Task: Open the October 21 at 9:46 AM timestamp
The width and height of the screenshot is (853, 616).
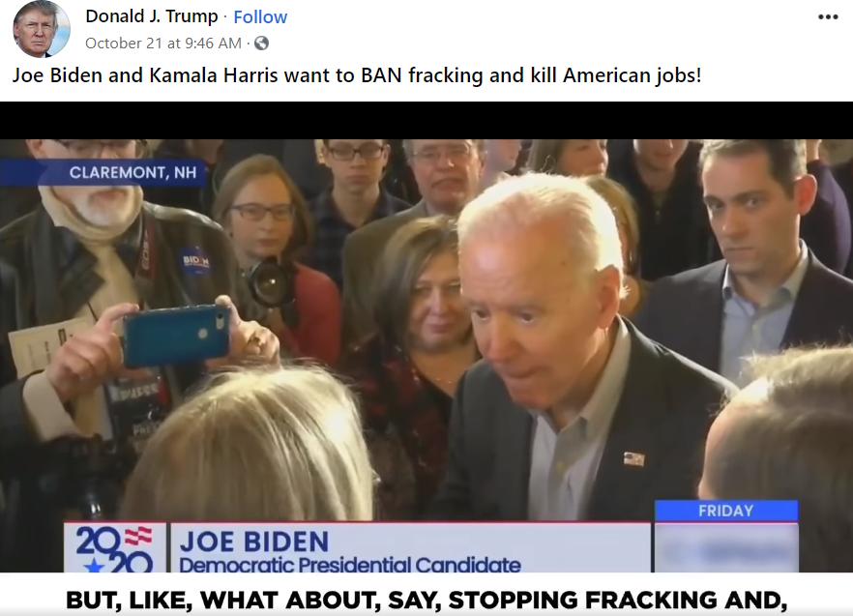Action: pyautogui.click(x=163, y=43)
